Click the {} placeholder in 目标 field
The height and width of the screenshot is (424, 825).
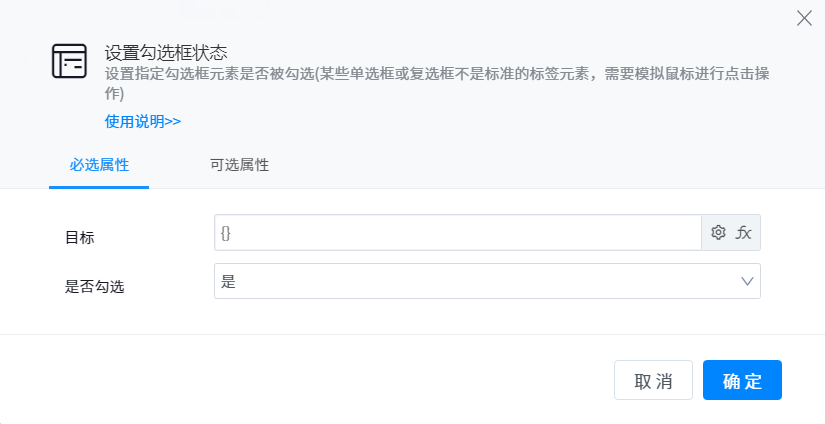coord(226,233)
